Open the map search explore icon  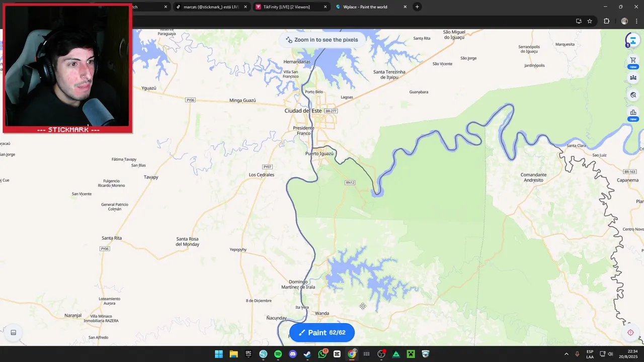pos(633,95)
